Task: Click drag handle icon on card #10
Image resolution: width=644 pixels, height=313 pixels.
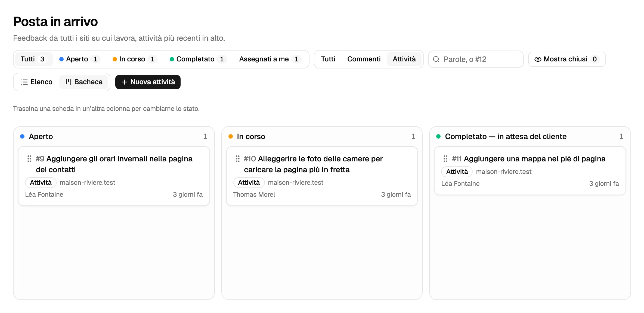Action: click(x=237, y=159)
